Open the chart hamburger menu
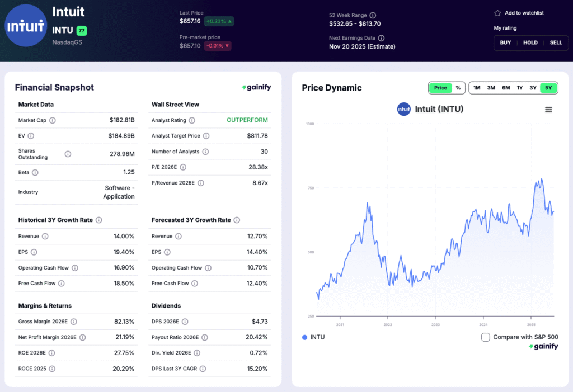This screenshot has width=573, height=392. tap(548, 110)
